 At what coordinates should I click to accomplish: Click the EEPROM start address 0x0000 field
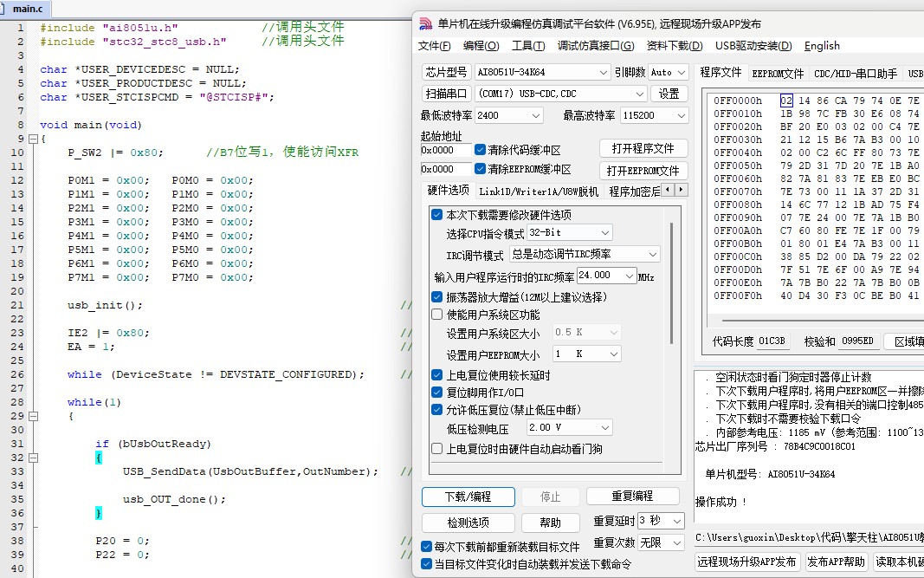[x=446, y=169]
